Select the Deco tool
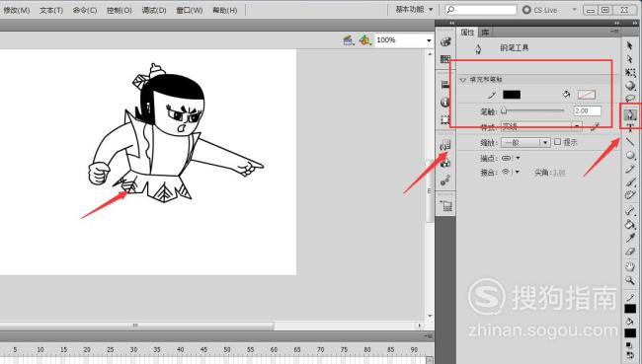This screenshot has width=642, height=364. [630, 195]
